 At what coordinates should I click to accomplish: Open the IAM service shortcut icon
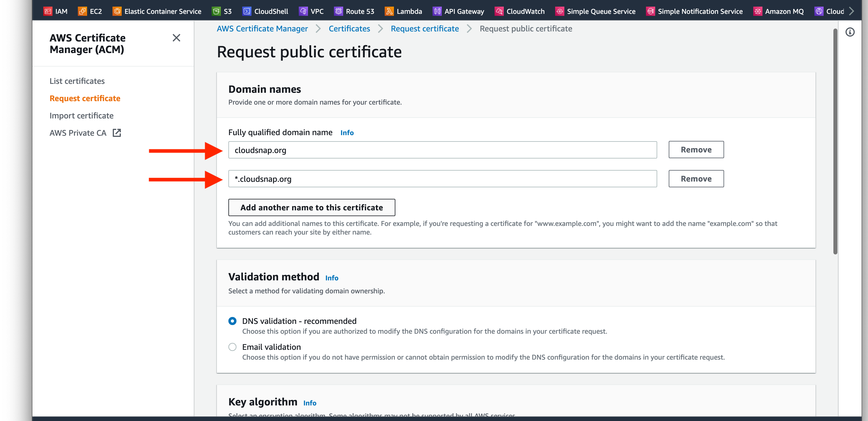48,11
